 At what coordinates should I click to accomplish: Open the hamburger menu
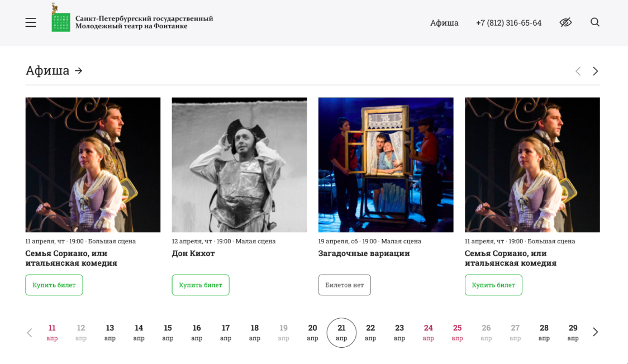pyautogui.click(x=31, y=22)
